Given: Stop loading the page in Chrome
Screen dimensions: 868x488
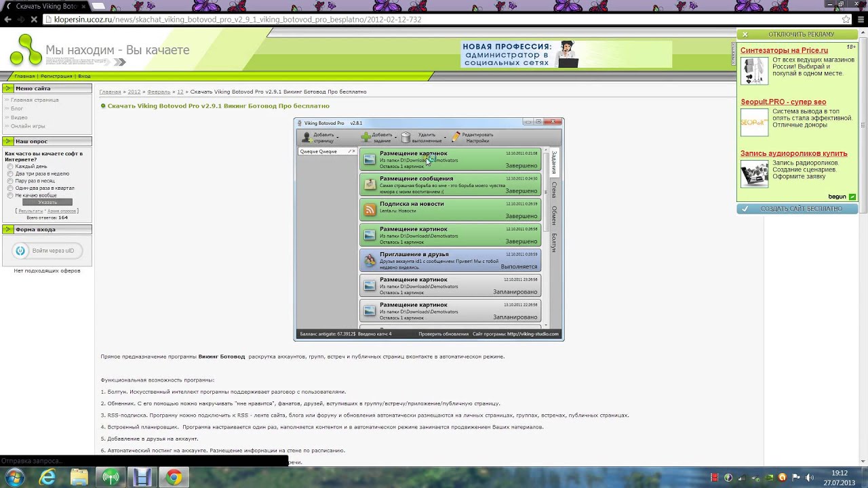Looking at the screenshot, I should pyautogui.click(x=33, y=20).
